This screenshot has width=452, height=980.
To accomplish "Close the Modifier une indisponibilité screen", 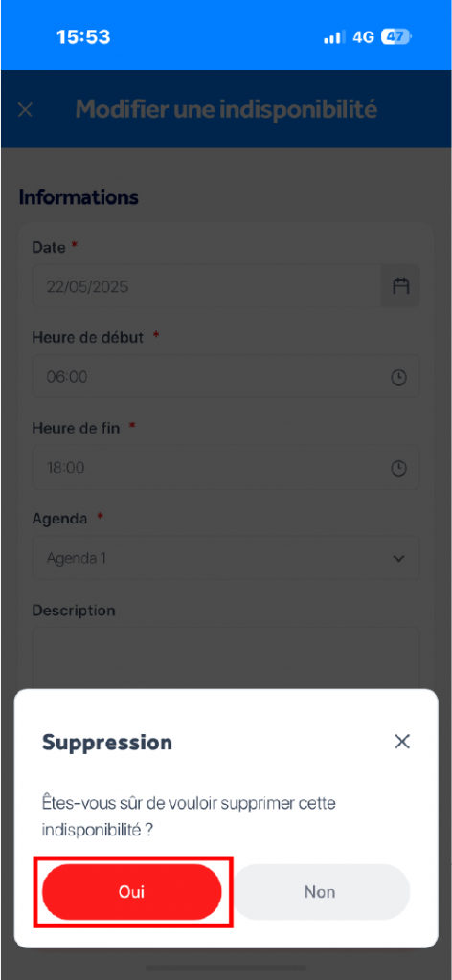I will tap(25, 110).
